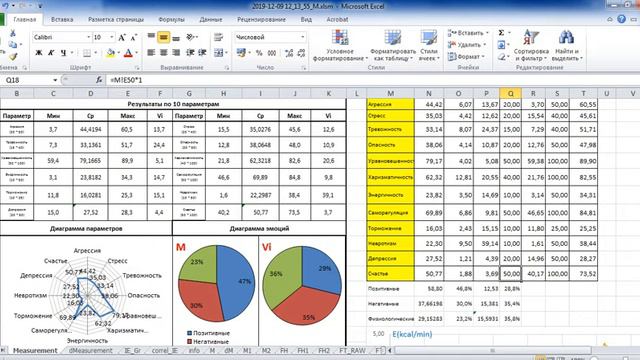
Task: Click the AutoSum sigma icon
Action: (502, 33)
